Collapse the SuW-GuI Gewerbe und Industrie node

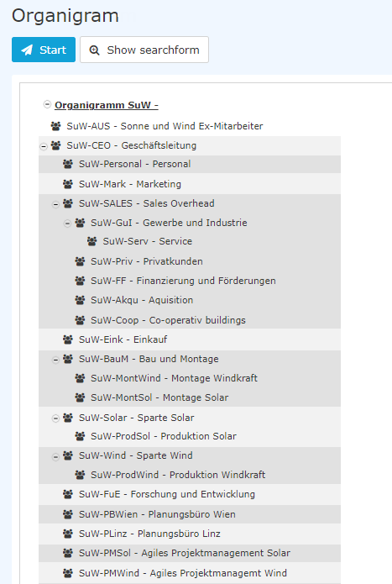pos(67,224)
